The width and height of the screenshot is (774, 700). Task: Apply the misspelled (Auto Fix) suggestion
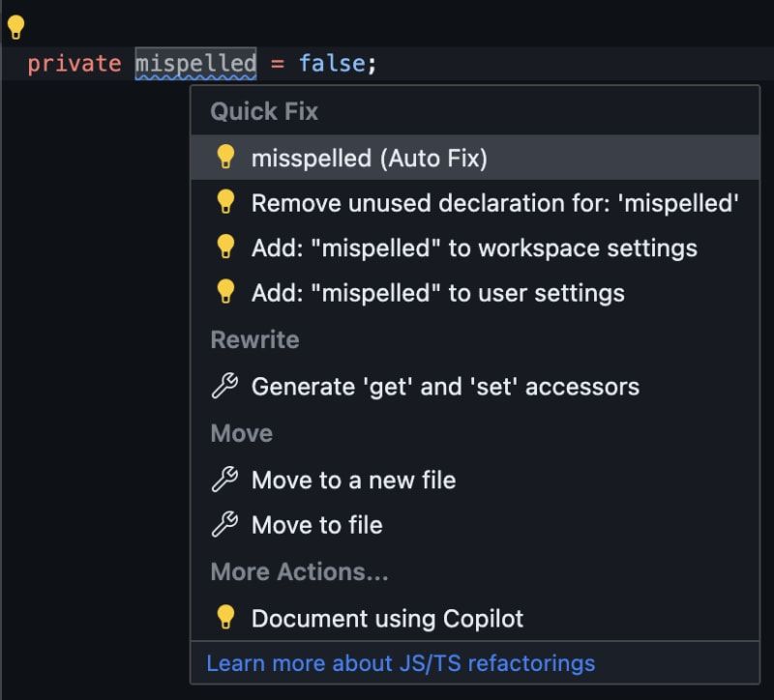click(475, 158)
